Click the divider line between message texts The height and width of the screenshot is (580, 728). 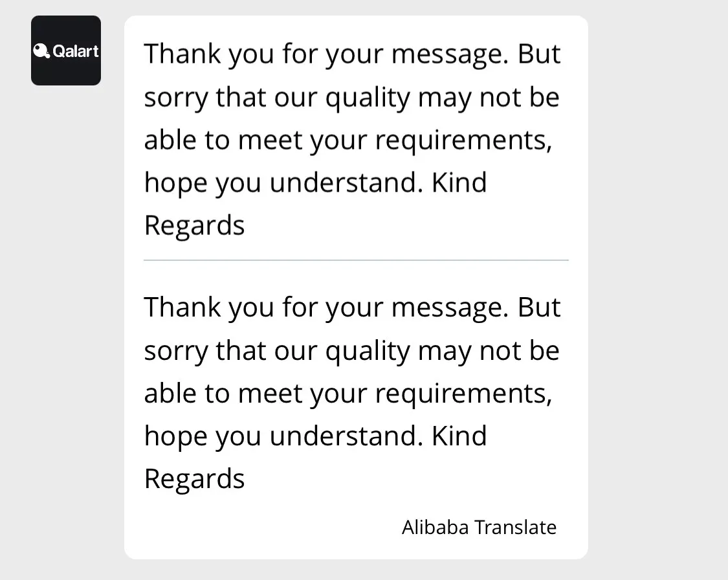(x=356, y=260)
